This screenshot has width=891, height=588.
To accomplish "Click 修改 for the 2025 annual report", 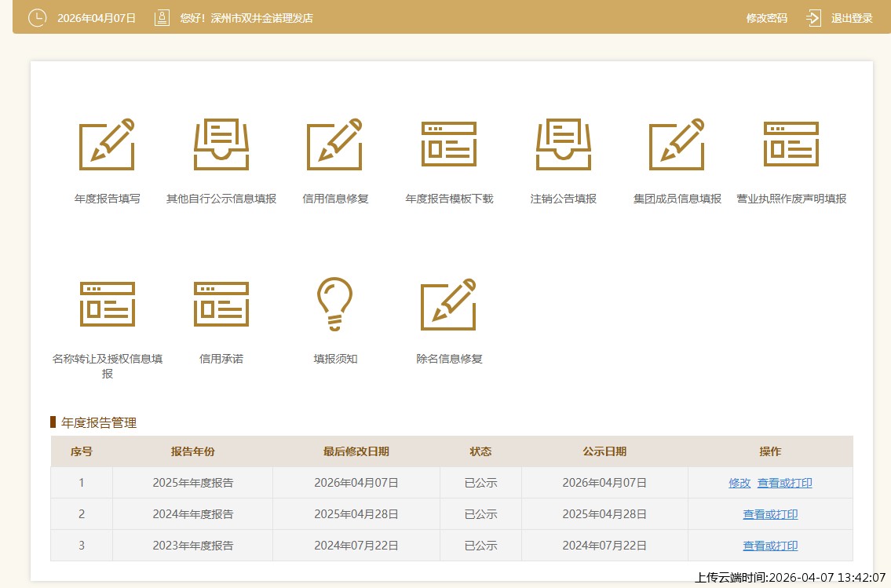I will click(739, 483).
